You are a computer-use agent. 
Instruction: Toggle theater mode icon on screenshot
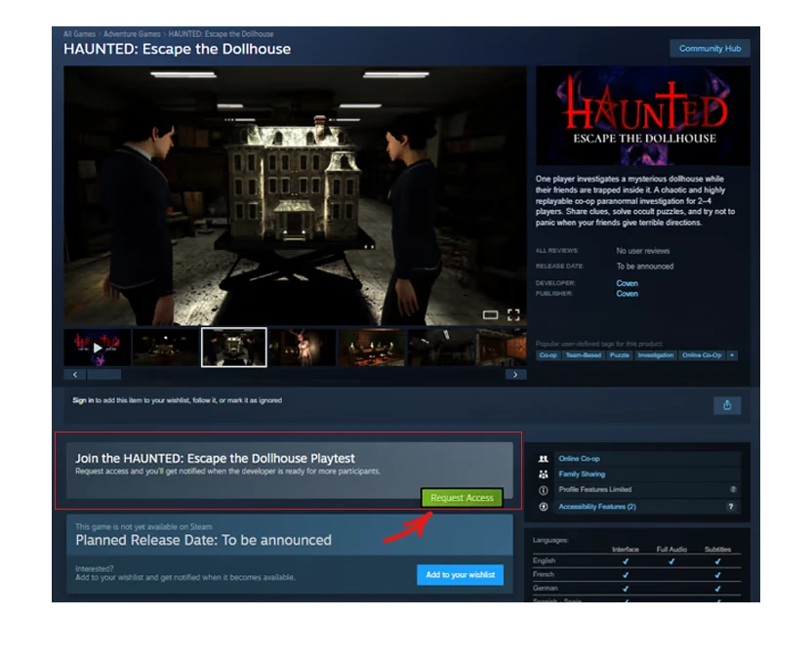pos(490,315)
